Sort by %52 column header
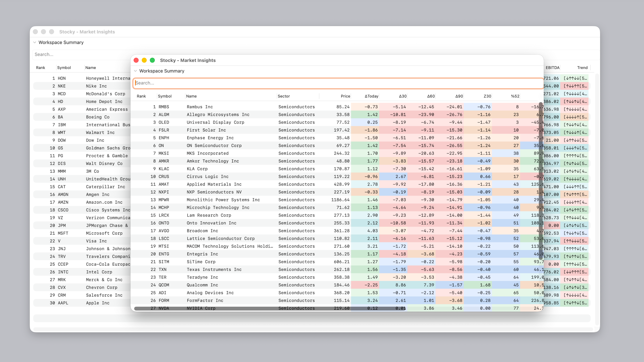This screenshot has width=644, height=362. click(515, 96)
